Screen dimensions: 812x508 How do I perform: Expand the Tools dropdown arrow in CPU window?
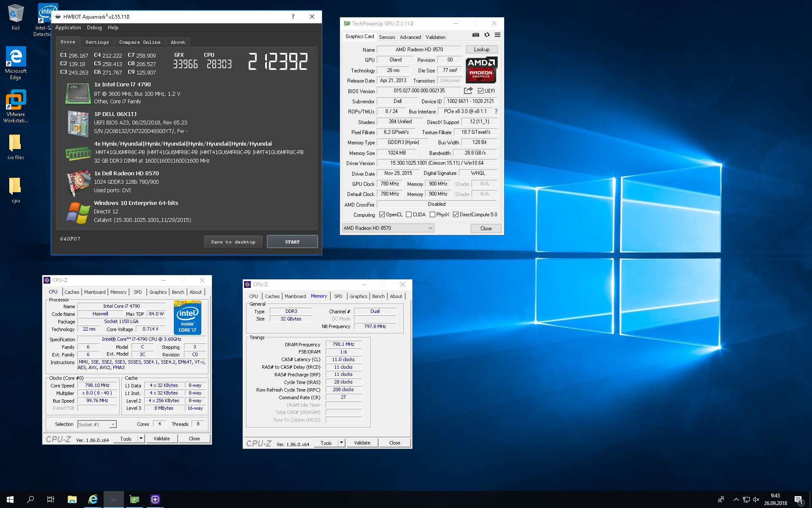tap(141, 439)
